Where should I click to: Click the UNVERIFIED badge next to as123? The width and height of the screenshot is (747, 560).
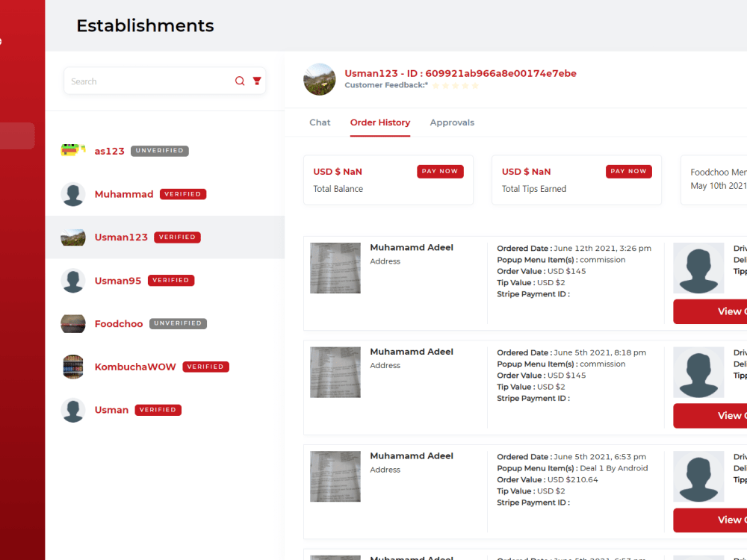click(160, 151)
